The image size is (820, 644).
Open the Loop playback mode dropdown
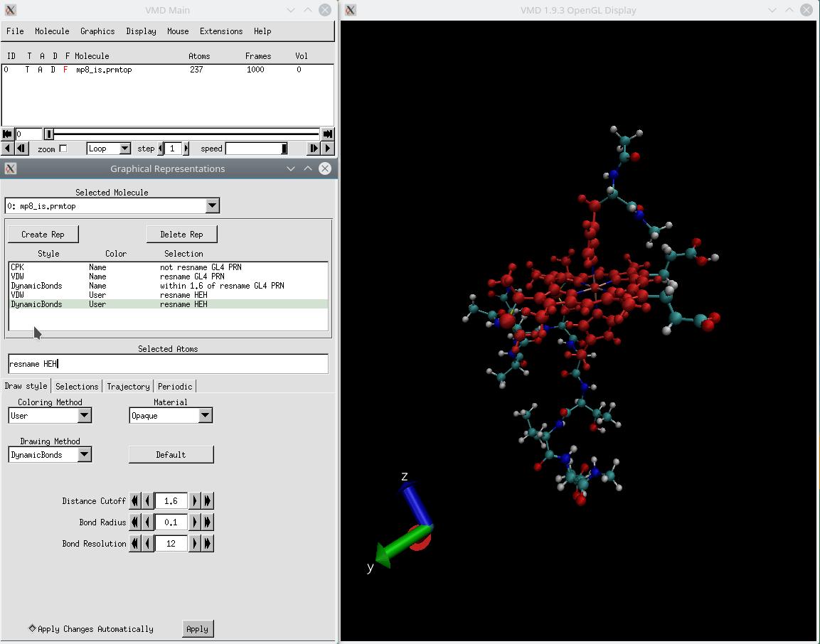[x=126, y=148]
